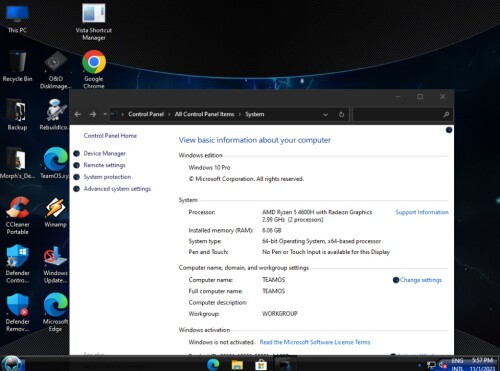Open Defender Control desktop icon
The image size is (500, 371).
(x=17, y=264)
